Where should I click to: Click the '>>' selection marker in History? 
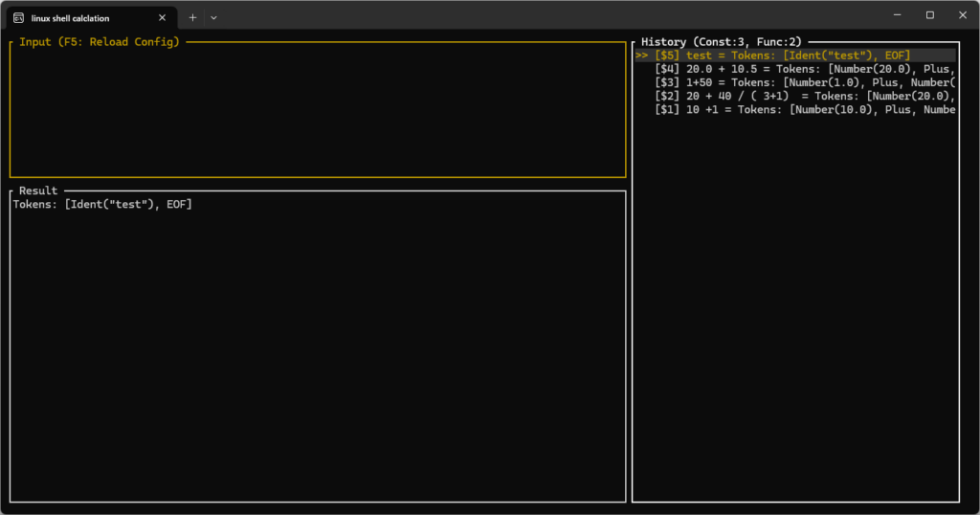tap(642, 56)
